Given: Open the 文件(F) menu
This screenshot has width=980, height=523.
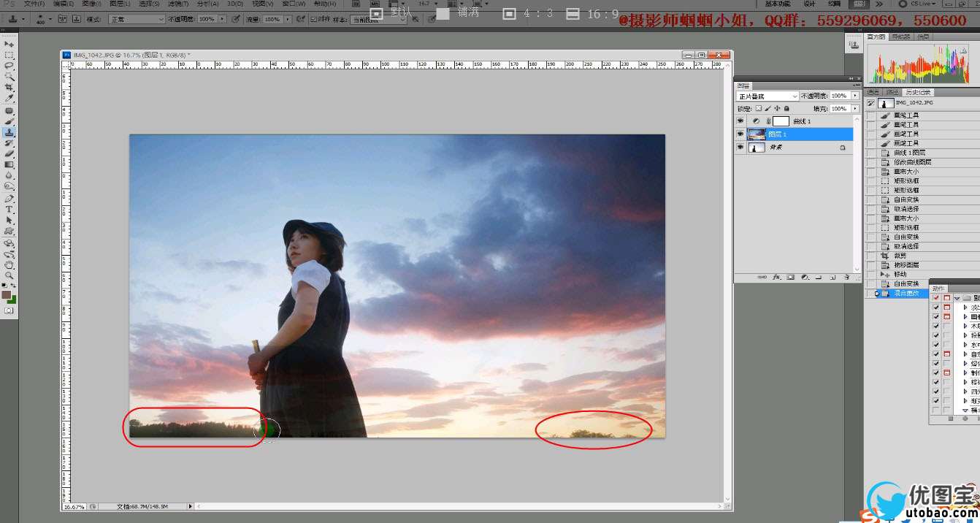Looking at the screenshot, I should (x=34, y=4).
